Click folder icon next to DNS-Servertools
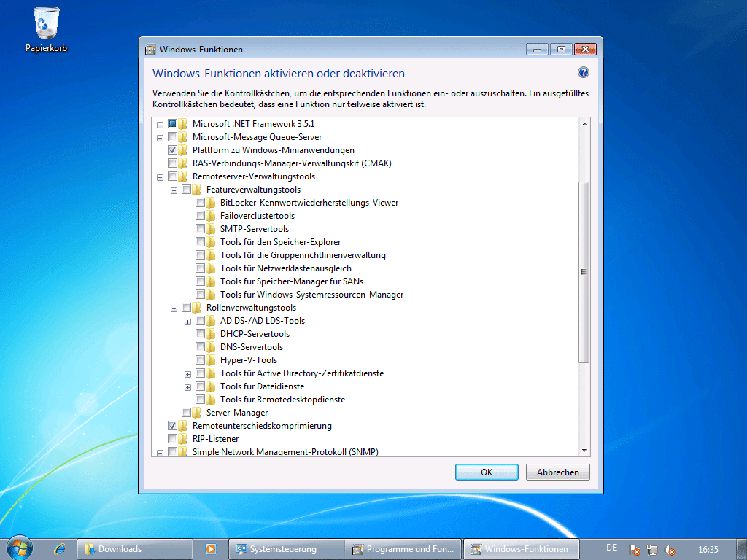The image size is (747, 560). (x=211, y=346)
